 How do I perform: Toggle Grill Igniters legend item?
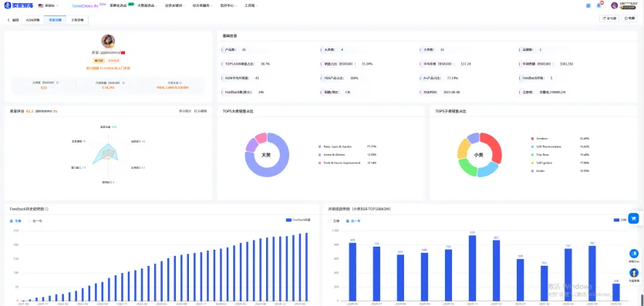(x=542, y=163)
